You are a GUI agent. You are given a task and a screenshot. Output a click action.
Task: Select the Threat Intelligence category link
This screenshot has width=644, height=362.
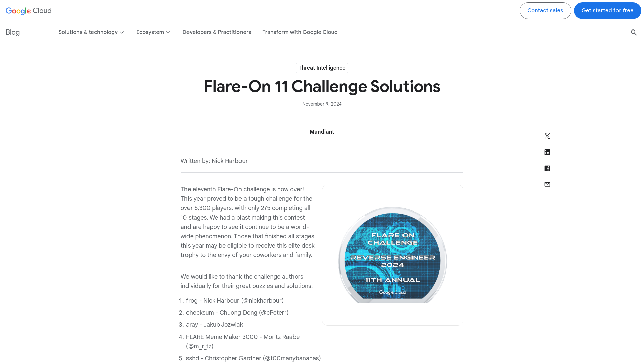(322, 68)
